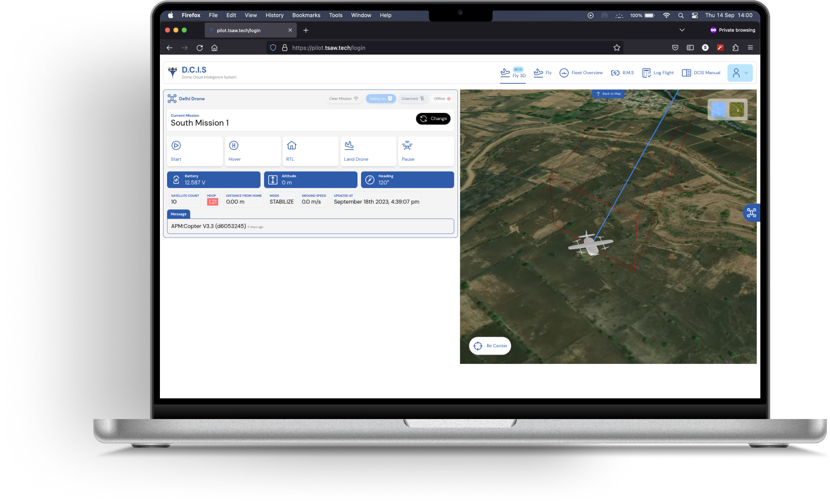Viewport: 830px width, 504px height.
Task: Expand Firefox list all tabs chevron
Action: [x=682, y=30]
